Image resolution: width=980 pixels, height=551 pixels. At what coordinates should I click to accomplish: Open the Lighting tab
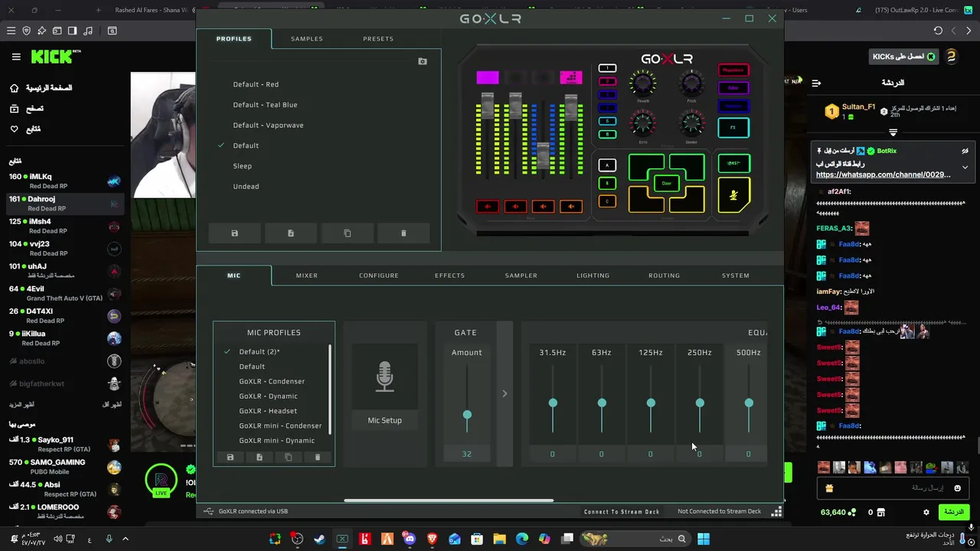pos(593,275)
